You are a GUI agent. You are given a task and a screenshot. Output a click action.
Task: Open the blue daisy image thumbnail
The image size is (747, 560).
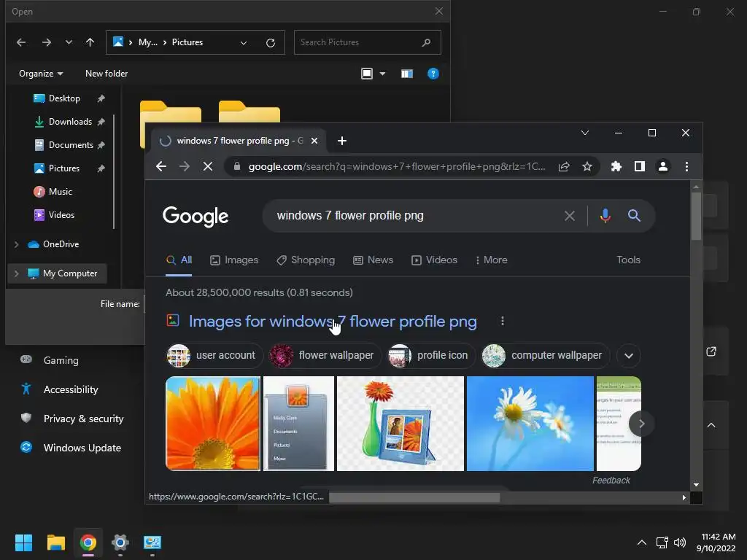pyautogui.click(x=530, y=424)
